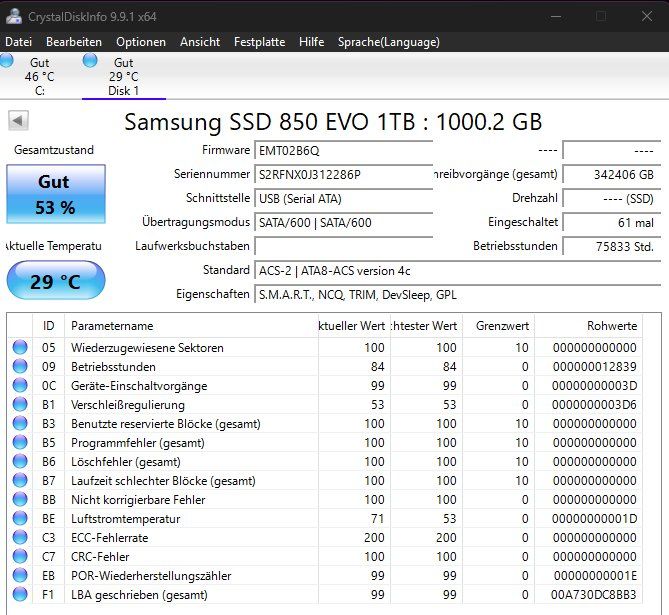Select the POR-Wiederherstellungszähler parameter name
The height and width of the screenshot is (615, 669).
tap(151, 576)
